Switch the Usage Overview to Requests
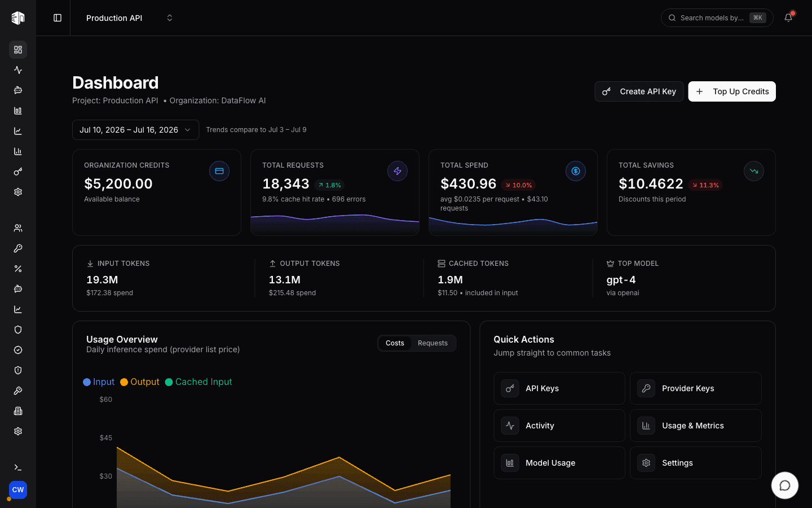 click(433, 343)
